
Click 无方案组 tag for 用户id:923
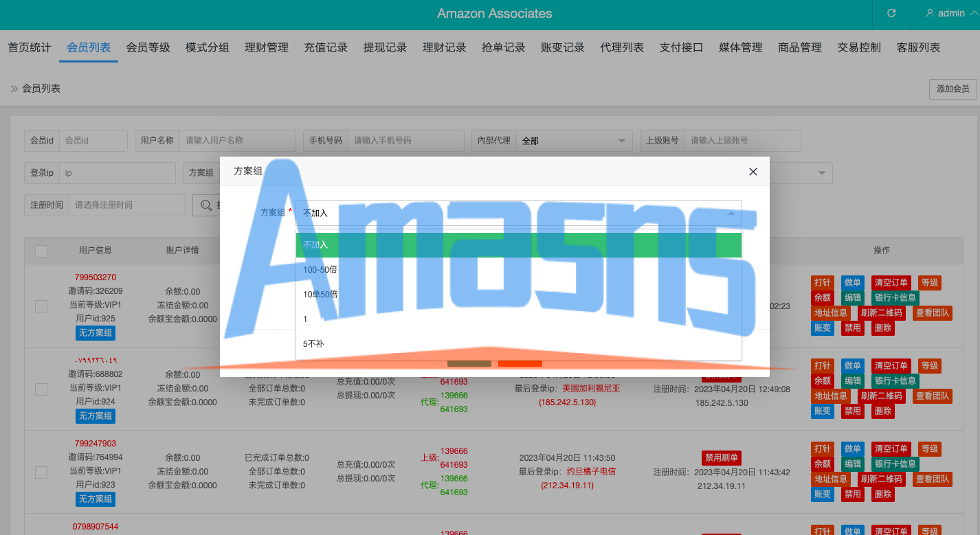coord(96,499)
